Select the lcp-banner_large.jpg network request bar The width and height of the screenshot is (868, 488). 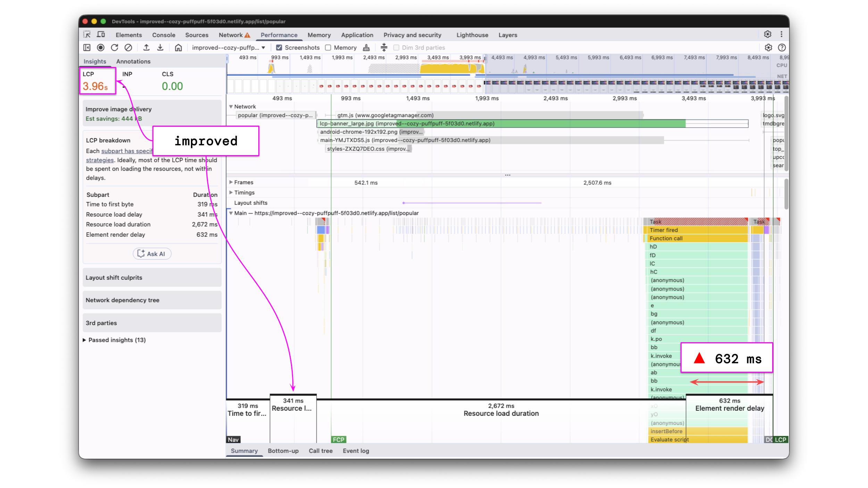click(521, 124)
